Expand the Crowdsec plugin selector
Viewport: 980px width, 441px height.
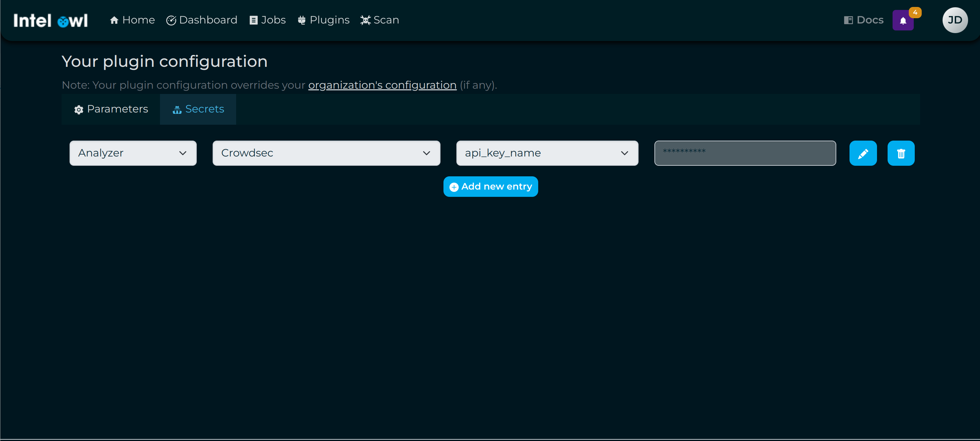click(326, 153)
